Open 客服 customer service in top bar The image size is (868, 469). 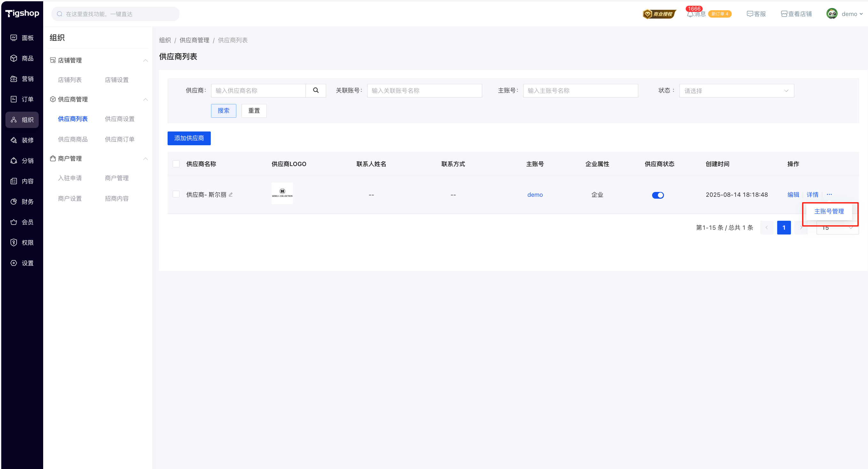[756, 14]
